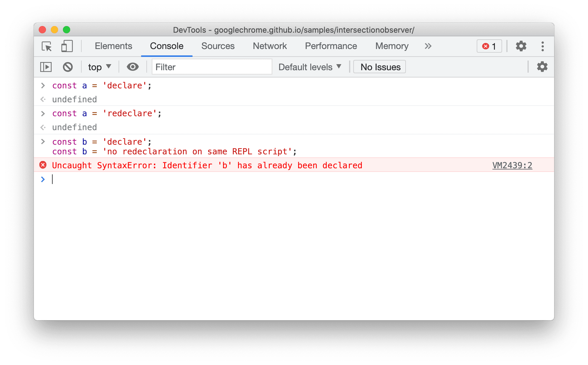Expand the first const declaration arrow
The width and height of the screenshot is (588, 365).
43,86
